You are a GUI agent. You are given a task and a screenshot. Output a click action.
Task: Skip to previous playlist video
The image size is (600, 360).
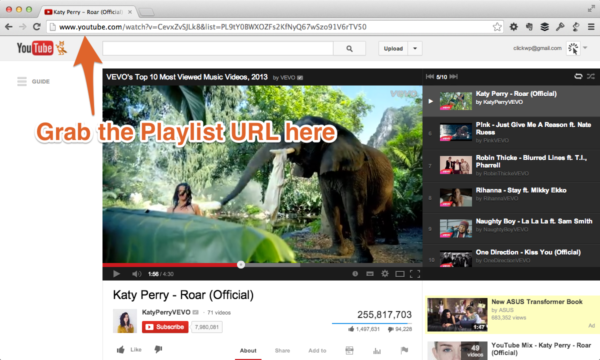coord(430,77)
